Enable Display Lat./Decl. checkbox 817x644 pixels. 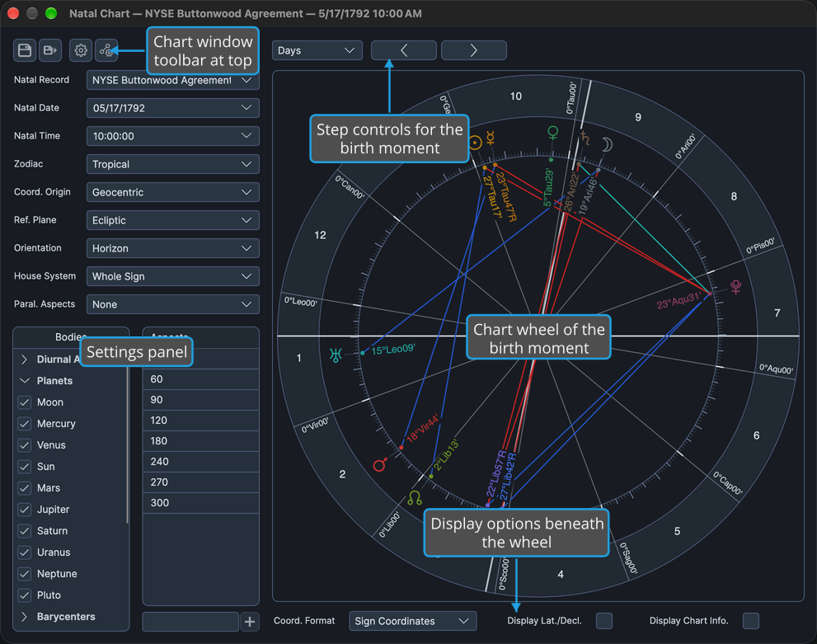604,621
